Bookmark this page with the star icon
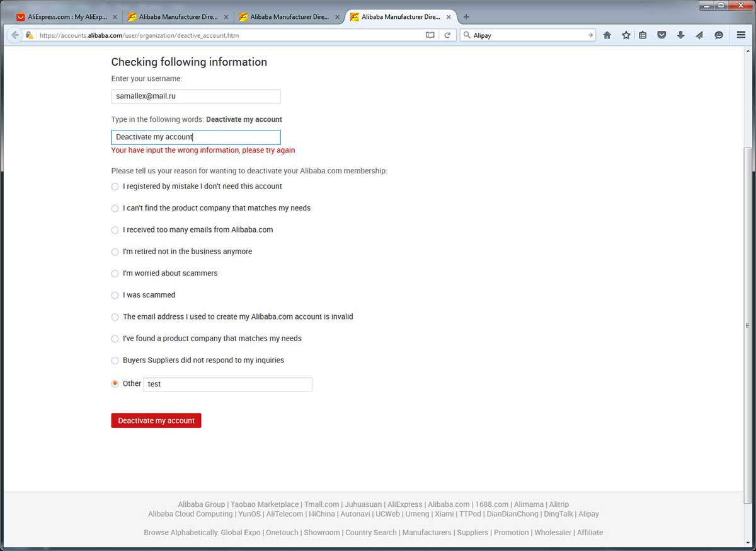The image size is (756, 551). click(626, 35)
